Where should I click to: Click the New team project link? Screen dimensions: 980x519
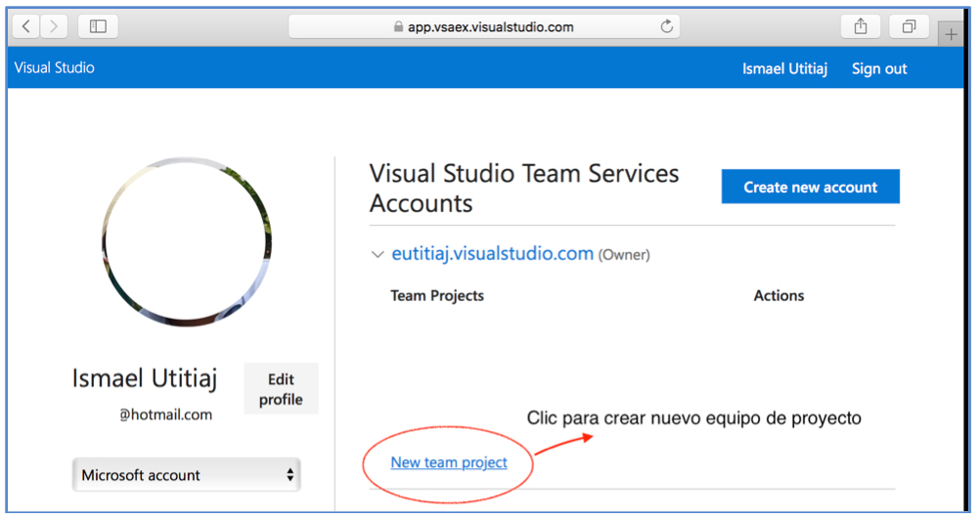pyautogui.click(x=449, y=462)
